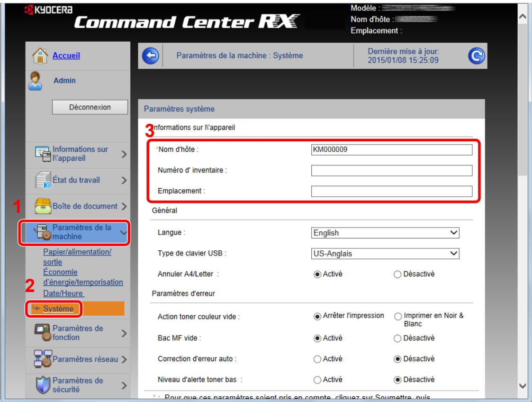
Task: Select Activé for Niveau d'alerte toner bas
Action: [317, 380]
